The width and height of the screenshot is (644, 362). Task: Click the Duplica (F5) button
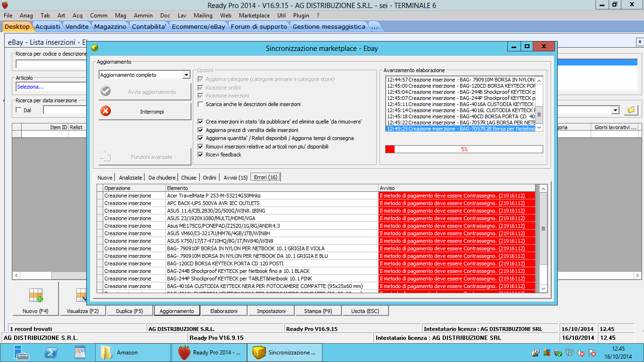click(130, 311)
